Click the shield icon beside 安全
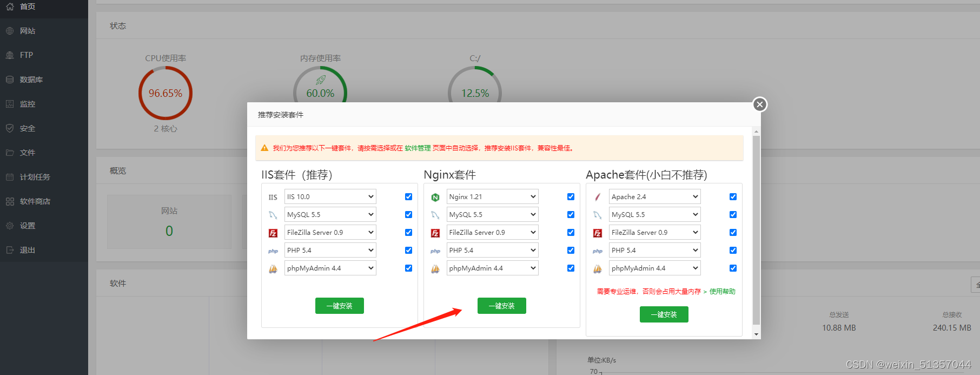 [10, 128]
